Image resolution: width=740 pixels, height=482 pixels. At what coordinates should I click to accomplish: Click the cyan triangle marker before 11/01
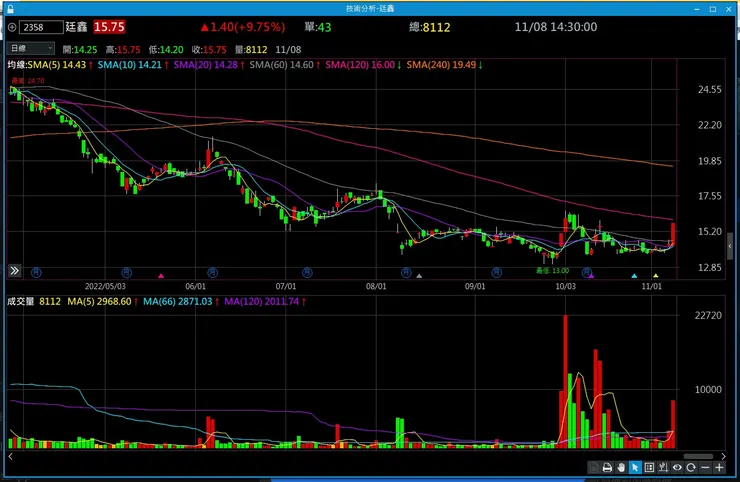634,275
